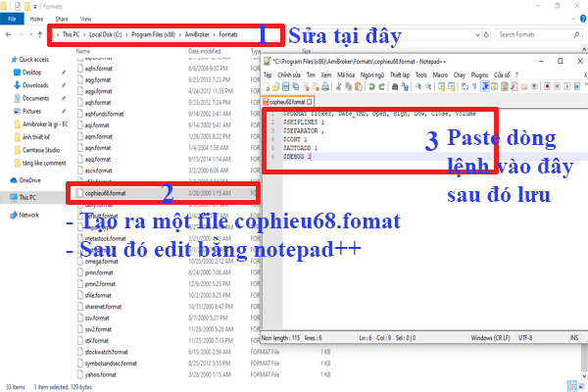Select the cophieu68.fomat document tab
This screenshot has height=392, width=588.
[287, 102]
